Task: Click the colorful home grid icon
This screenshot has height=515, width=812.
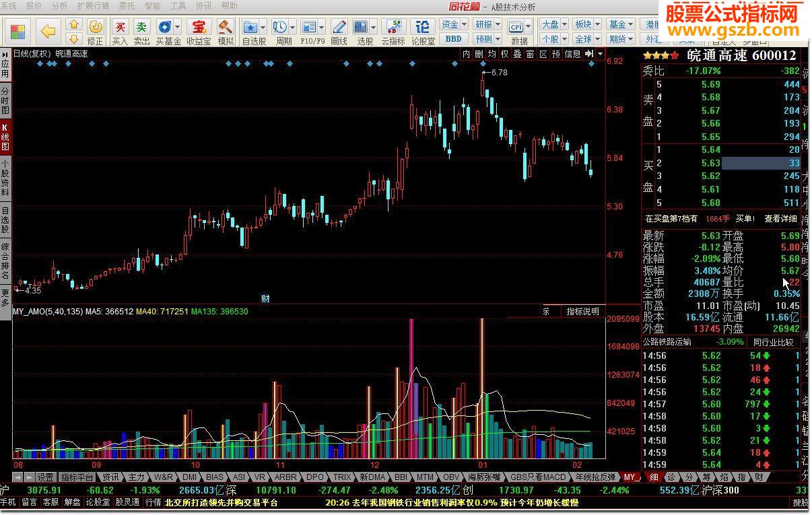Action: coord(18,31)
